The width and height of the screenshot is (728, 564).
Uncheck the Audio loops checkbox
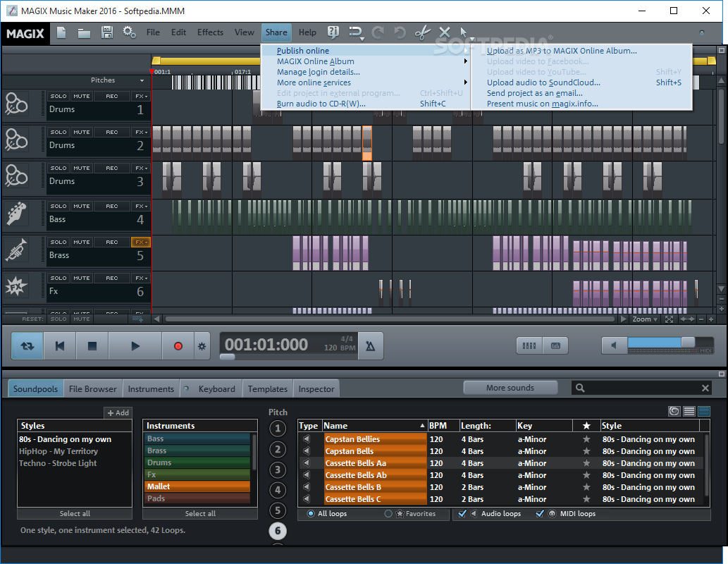coord(462,513)
